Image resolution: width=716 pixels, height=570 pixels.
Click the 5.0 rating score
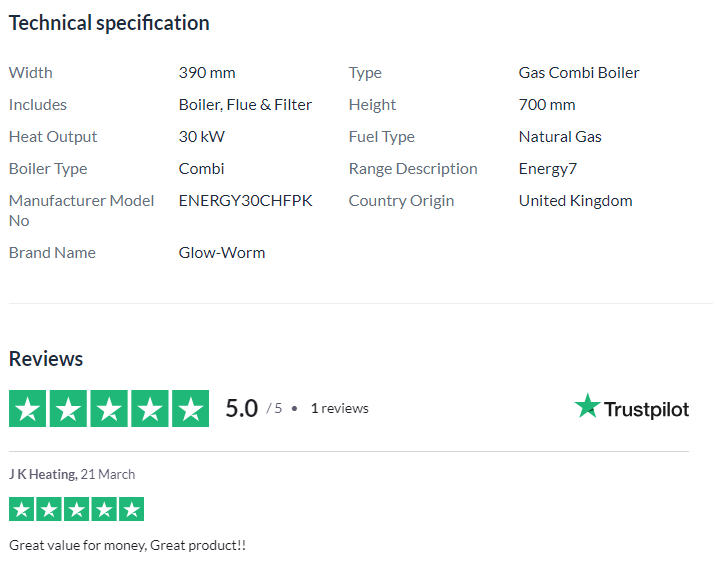coord(242,408)
